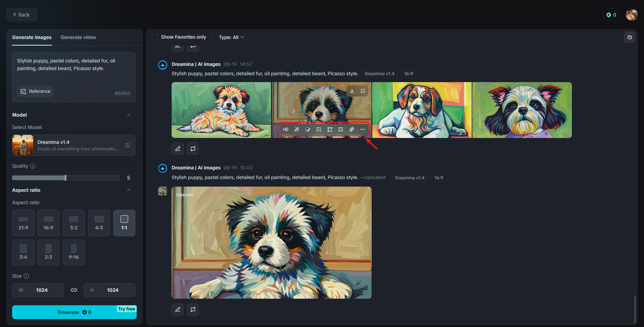
Task: Open the first orange fluffy puppy thumbnail
Action: coord(221,110)
